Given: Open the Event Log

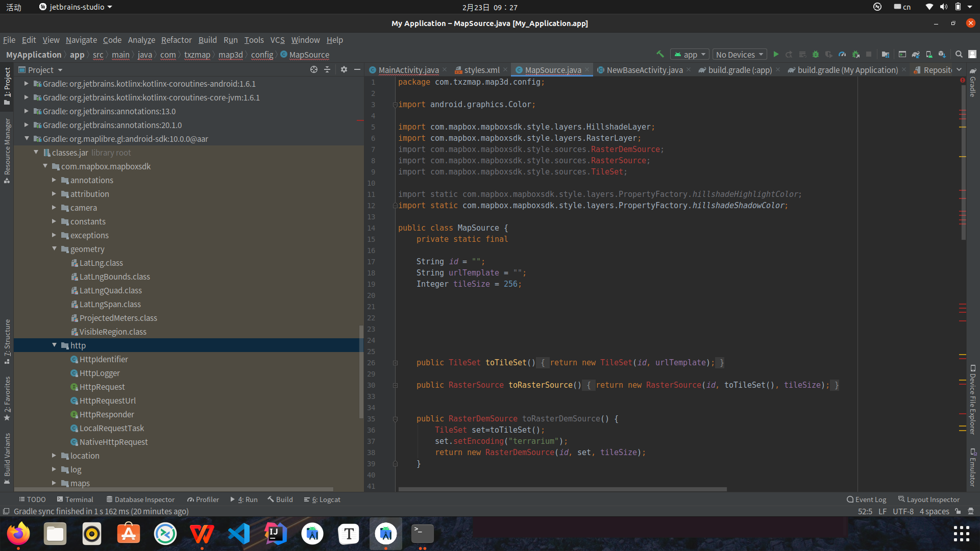Looking at the screenshot, I should click(869, 499).
